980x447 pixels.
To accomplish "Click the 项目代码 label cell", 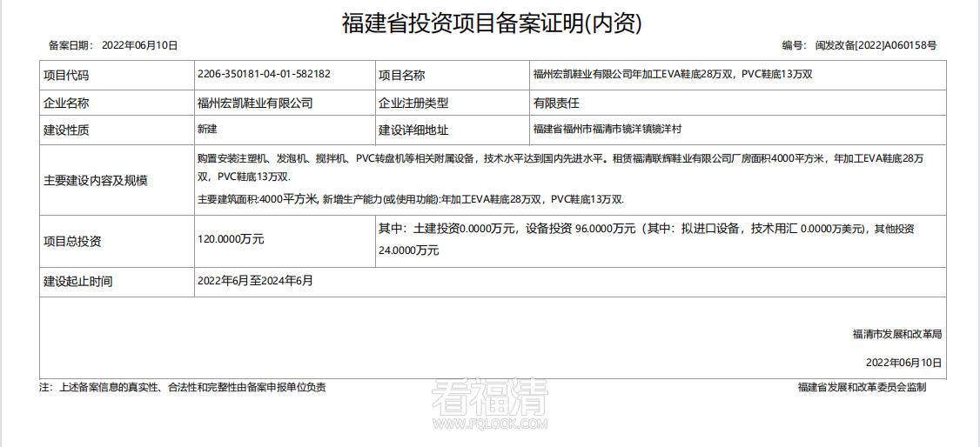I will point(117,75).
